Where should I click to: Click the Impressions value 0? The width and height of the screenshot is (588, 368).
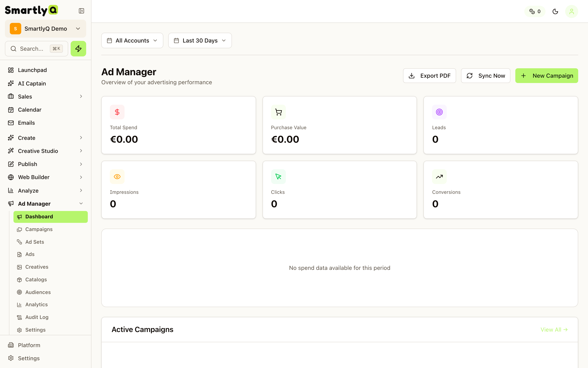(113, 204)
